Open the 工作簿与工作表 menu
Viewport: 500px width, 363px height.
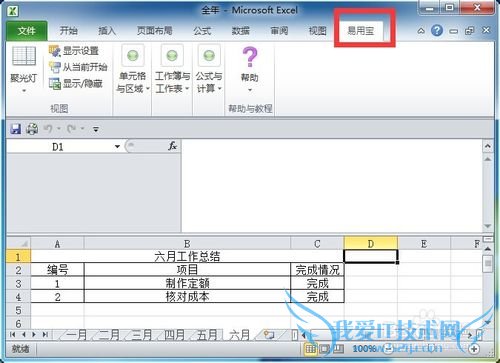172,69
